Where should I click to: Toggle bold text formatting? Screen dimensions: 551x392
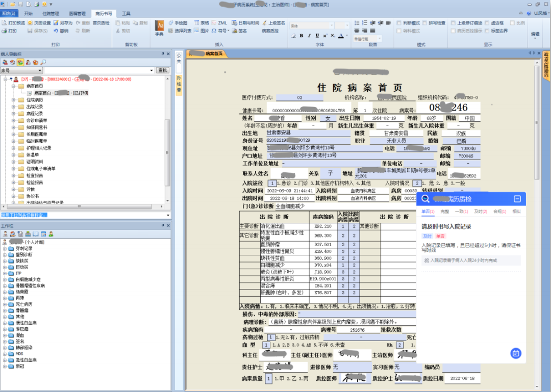click(x=302, y=36)
